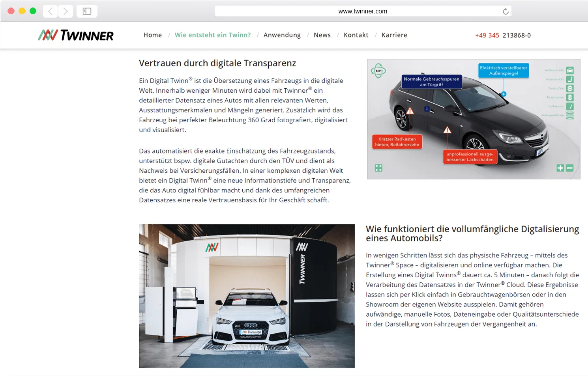
Task: Click the 'unprofessionell ausgebesserter Lackschaden' callout
Action: click(x=470, y=157)
